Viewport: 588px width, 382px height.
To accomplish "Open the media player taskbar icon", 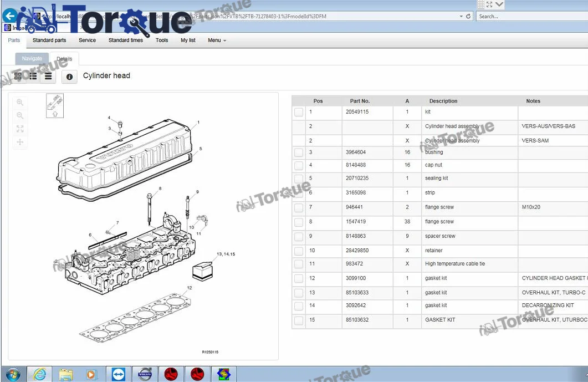I will [91, 374].
